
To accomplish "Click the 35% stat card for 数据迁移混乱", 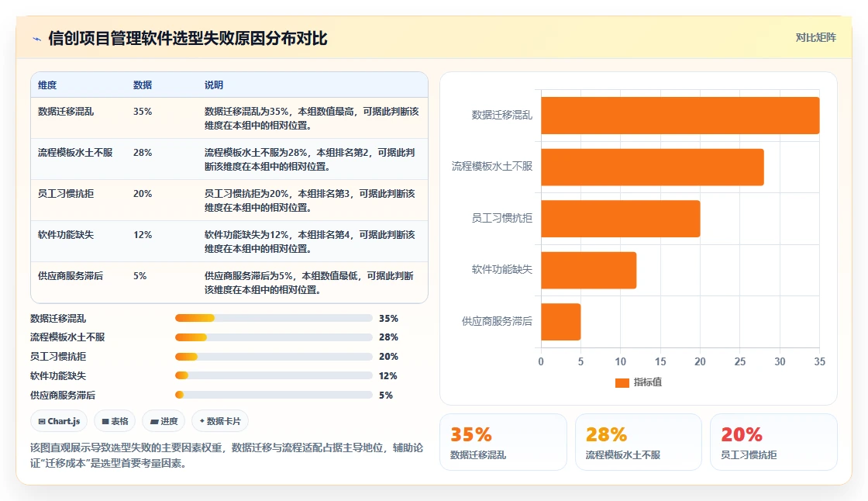I will (503, 442).
